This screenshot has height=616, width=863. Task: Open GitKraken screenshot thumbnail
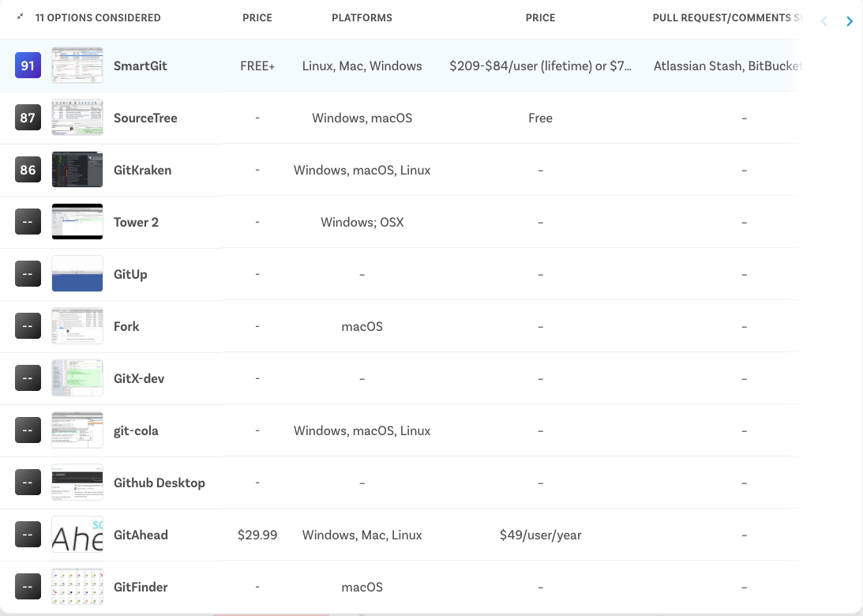pyautogui.click(x=77, y=170)
